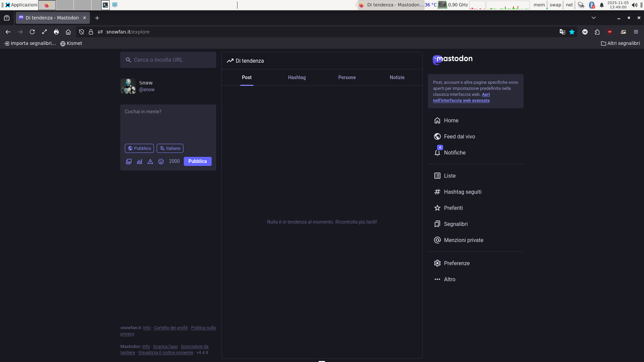The width and height of the screenshot is (644, 362).
Task: Open the advanced web interface link
Action: point(461,101)
